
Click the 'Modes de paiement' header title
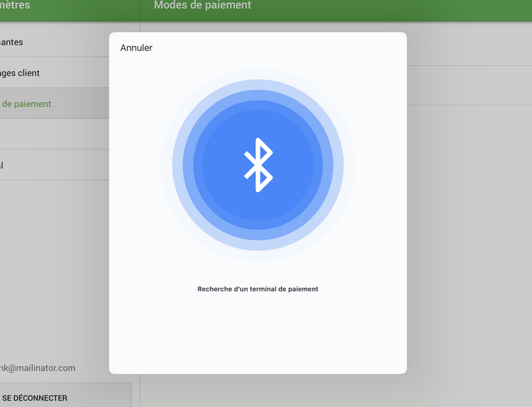(x=202, y=6)
